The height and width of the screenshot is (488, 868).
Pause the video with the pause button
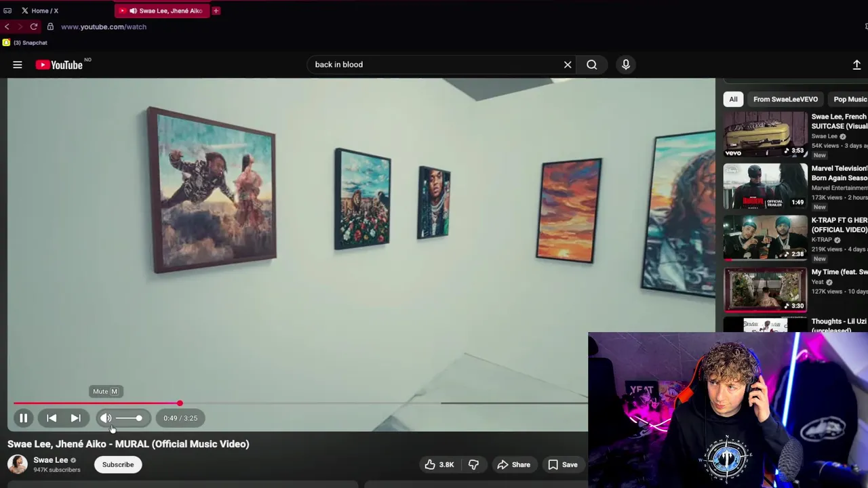tap(23, 418)
